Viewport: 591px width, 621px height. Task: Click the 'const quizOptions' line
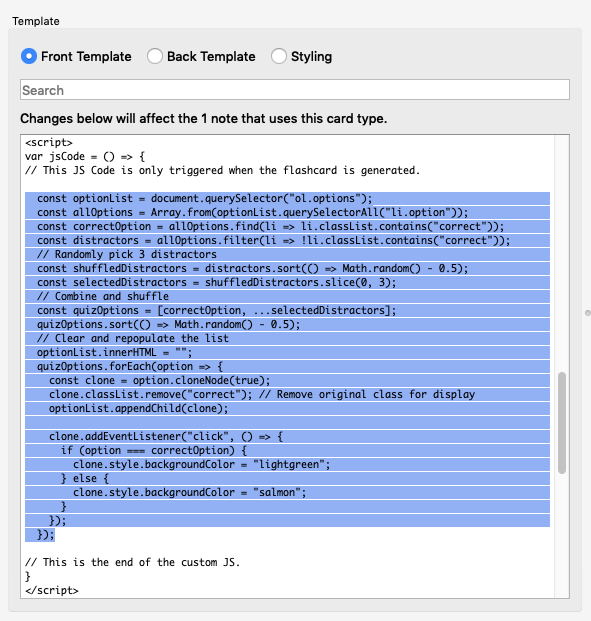point(216,310)
